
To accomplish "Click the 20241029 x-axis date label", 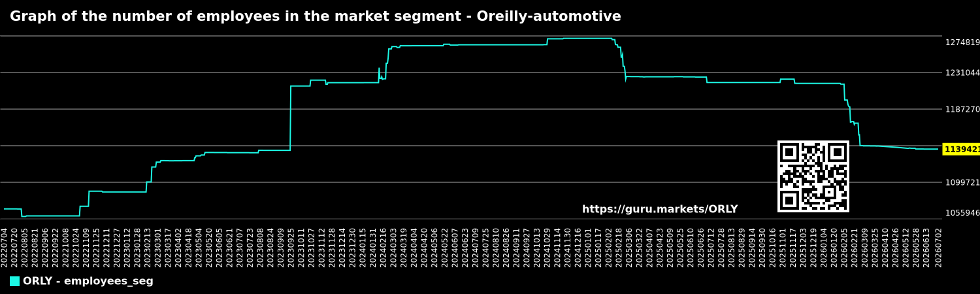I will pos(547,247).
